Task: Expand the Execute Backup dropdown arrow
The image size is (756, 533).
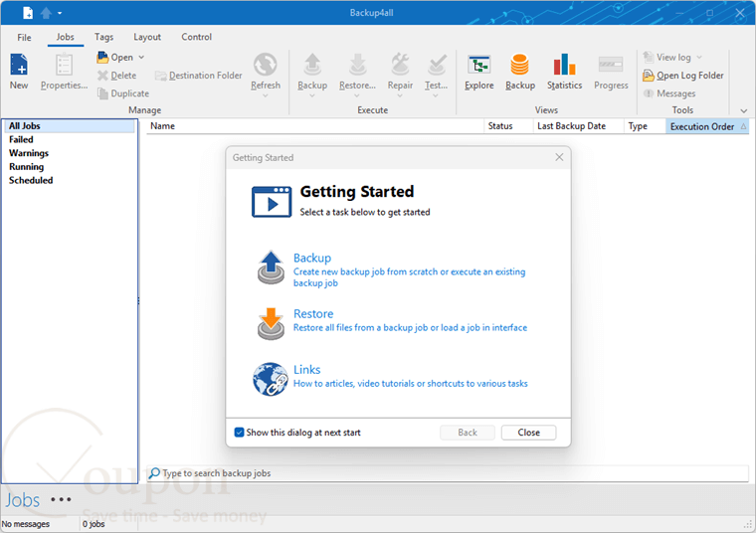Action: [312, 95]
